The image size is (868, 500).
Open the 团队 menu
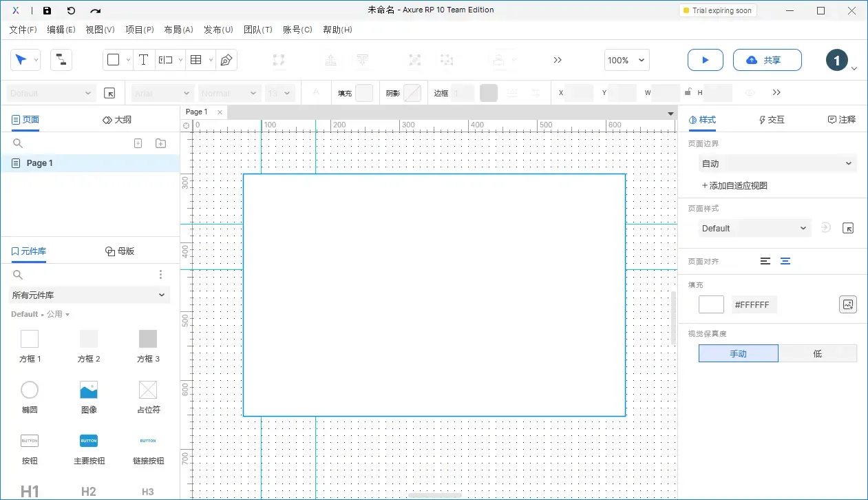[258, 30]
